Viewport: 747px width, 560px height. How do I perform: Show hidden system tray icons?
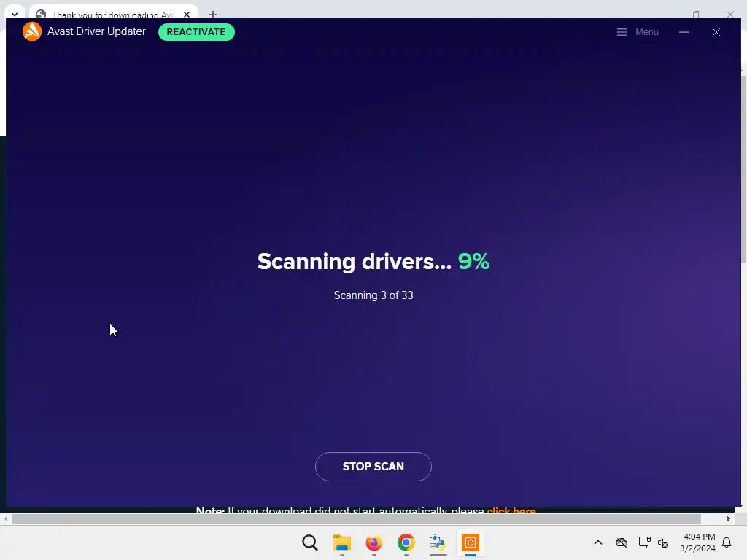pos(598,542)
